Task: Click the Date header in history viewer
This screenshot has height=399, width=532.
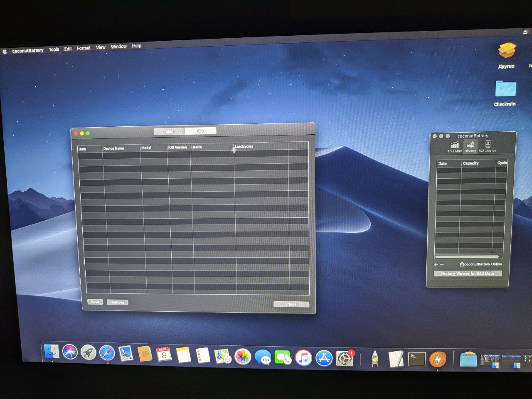Action: (90, 149)
